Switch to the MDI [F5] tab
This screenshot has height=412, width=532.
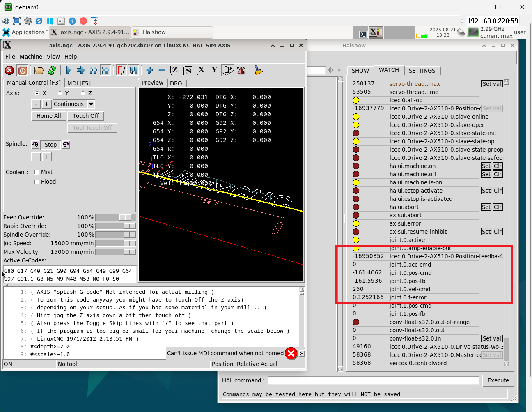click(x=79, y=83)
